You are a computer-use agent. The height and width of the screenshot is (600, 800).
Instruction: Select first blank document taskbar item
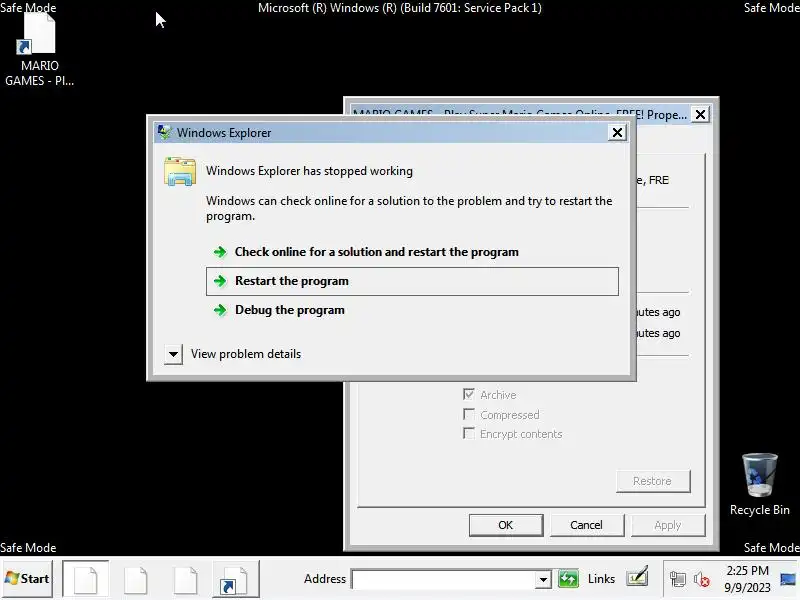tap(86, 579)
